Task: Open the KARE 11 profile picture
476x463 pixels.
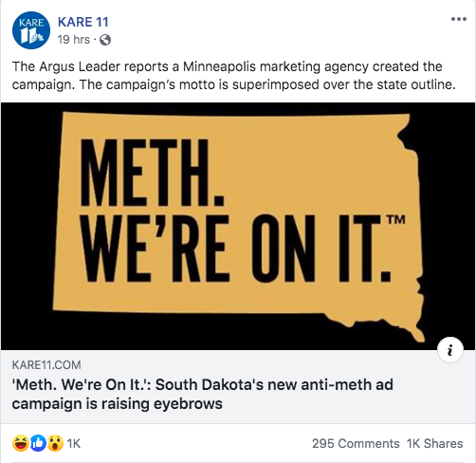Action: pos(31,30)
